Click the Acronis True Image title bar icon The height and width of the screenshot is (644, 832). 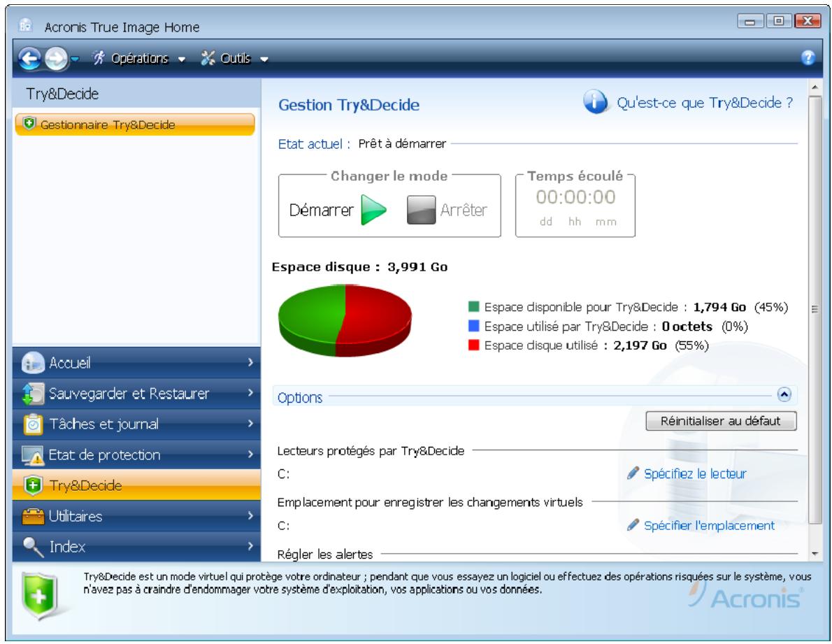(25, 25)
